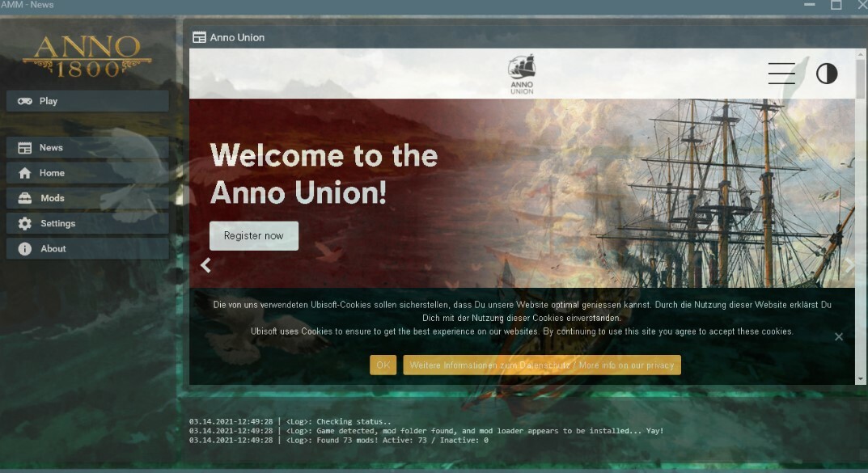The height and width of the screenshot is (473, 868).
Task: Click the gear icon next to Settings
Action: (25, 223)
